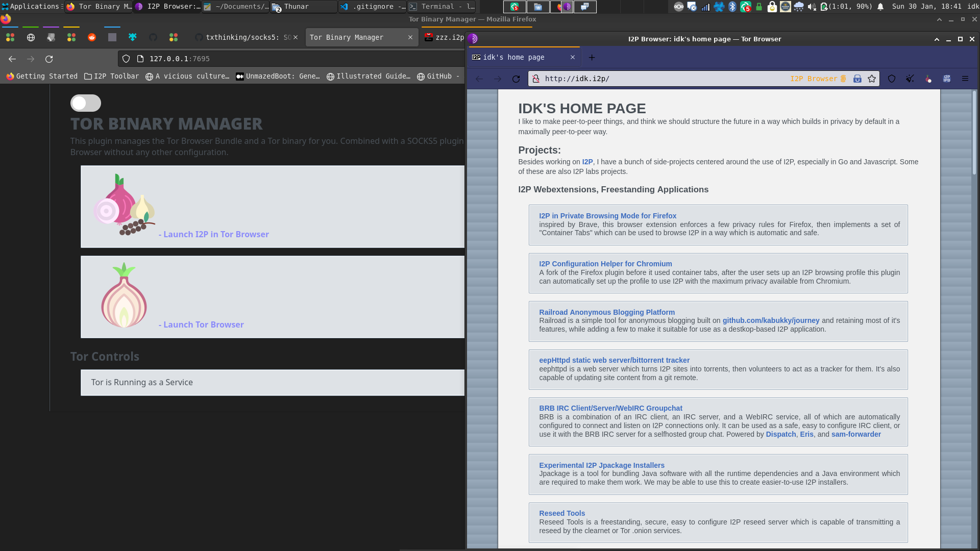Open the I2P Toolbar bookmarks folder

coord(111,76)
